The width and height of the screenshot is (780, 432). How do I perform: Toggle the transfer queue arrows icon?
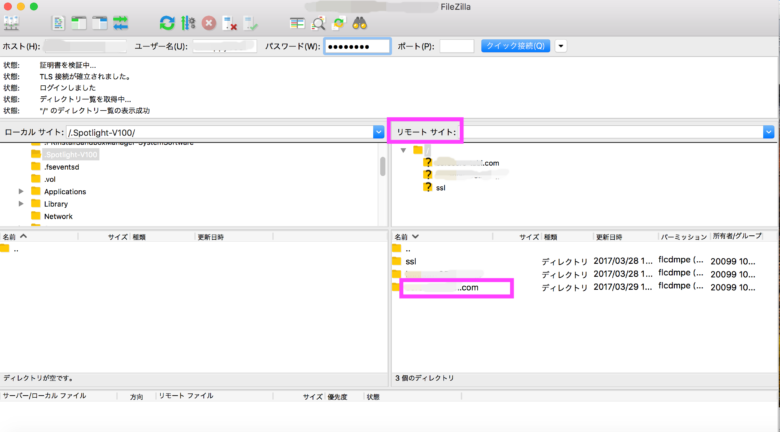pos(120,23)
